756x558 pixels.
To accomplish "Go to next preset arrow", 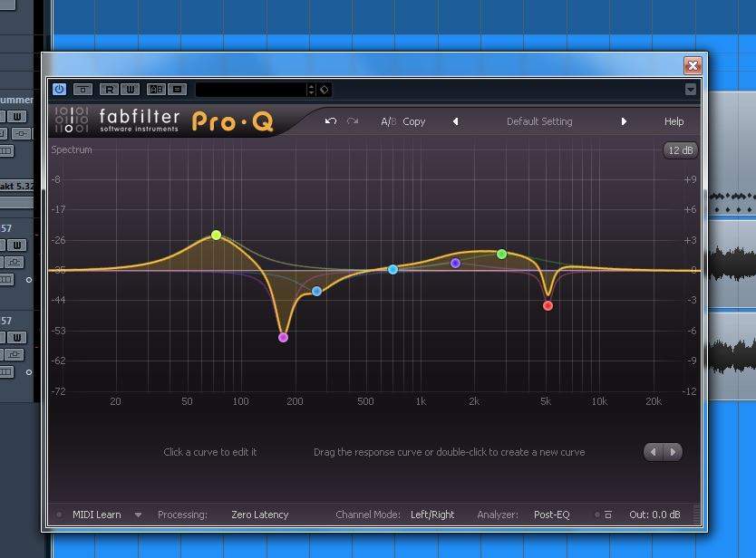I will coord(624,121).
